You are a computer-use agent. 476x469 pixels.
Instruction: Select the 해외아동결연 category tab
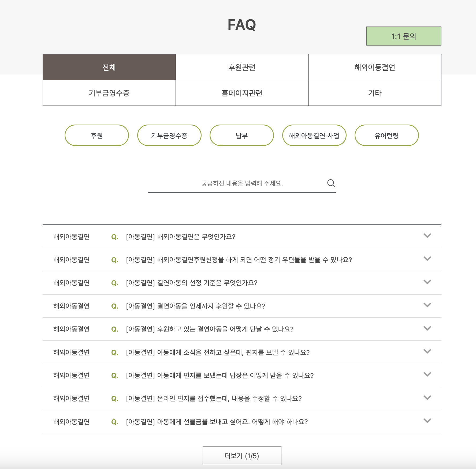(x=374, y=67)
